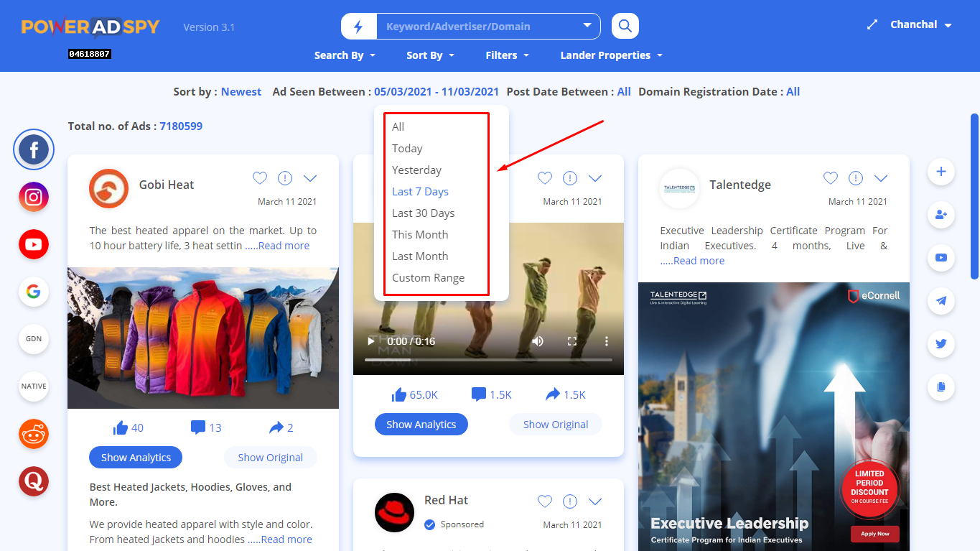Click exclamation icon on Red Hat ad
Viewport: 980px width, 551px height.
[570, 501]
